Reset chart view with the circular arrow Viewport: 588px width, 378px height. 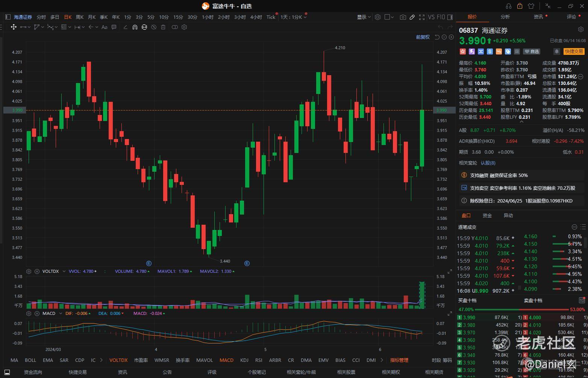click(x=437, y=37)
